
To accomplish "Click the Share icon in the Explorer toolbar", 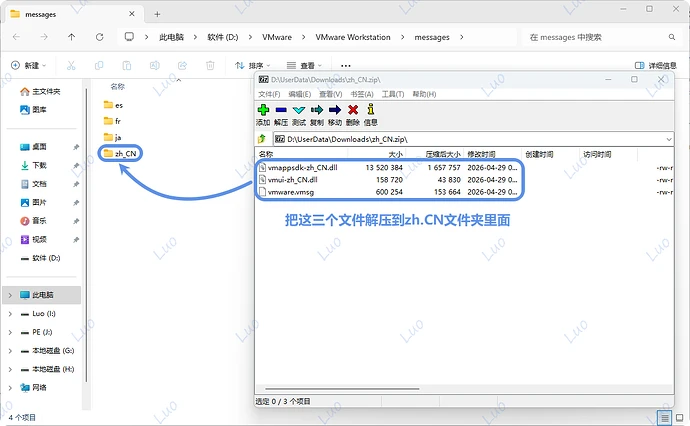I will pyautogui.click(x=182, y=66).
